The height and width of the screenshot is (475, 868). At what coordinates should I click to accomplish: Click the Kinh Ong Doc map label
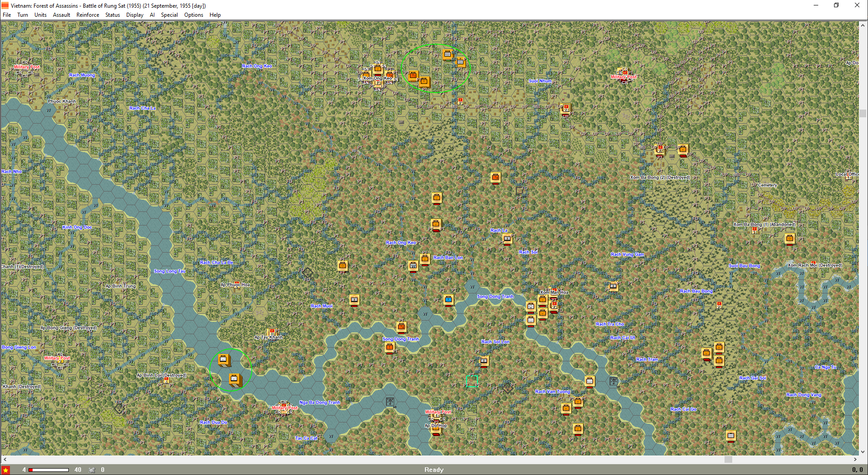click(77, 227)
